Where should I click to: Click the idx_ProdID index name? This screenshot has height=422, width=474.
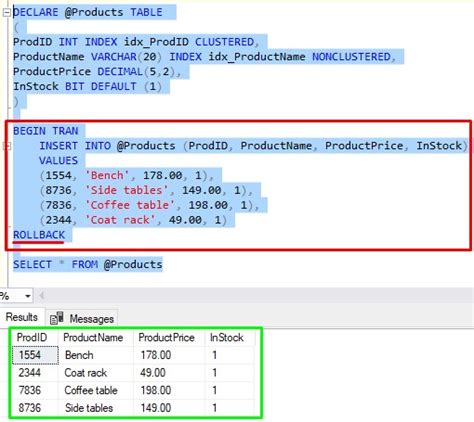156,42
